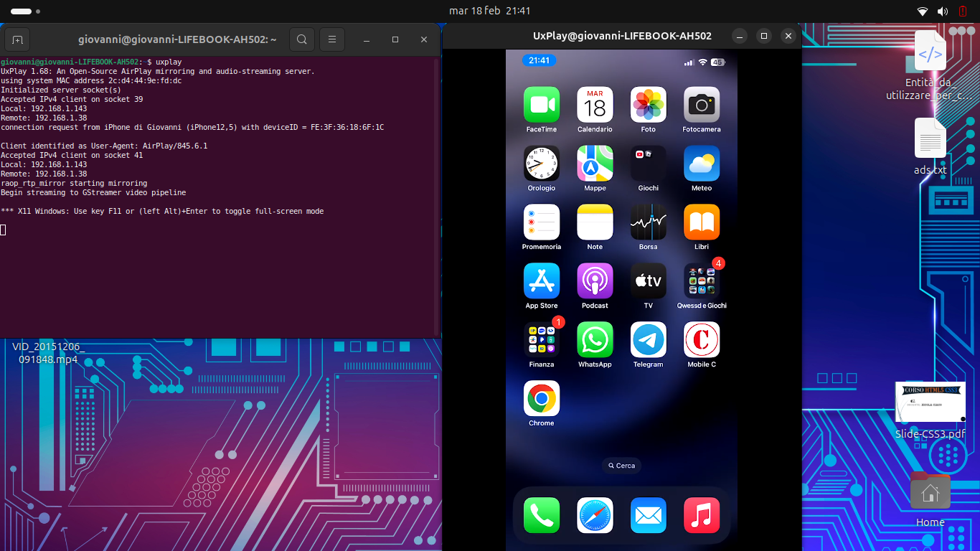Open the Promemoria reminders app

(x=541, y=222)
